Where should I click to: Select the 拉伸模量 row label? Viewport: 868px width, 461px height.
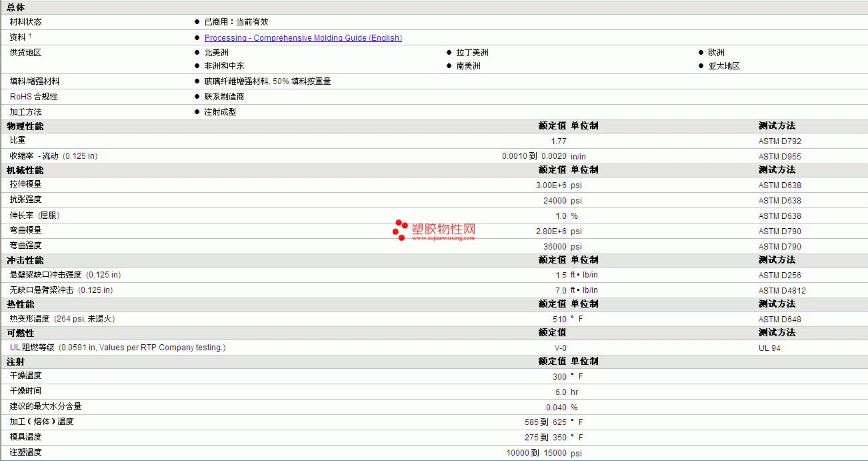(26, 184)
